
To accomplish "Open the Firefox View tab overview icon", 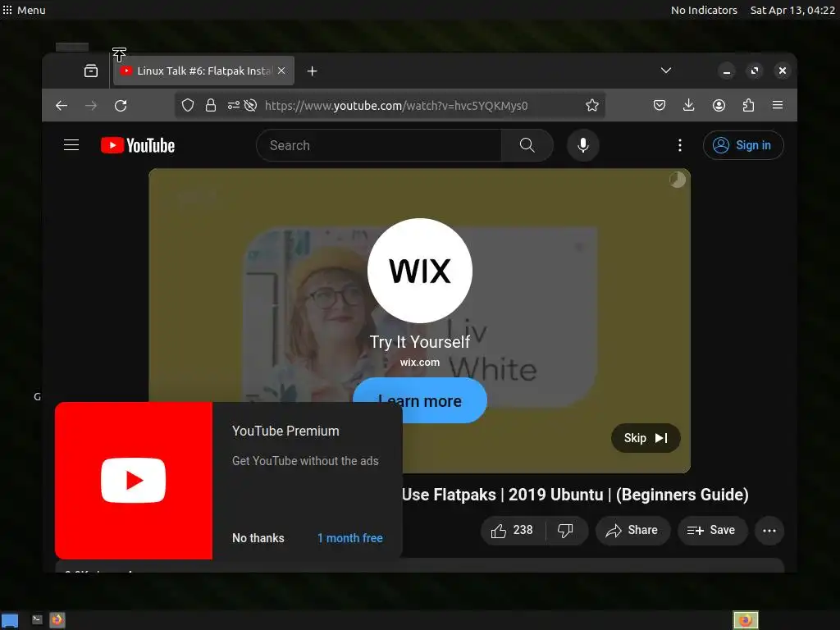I will (91, 71).
